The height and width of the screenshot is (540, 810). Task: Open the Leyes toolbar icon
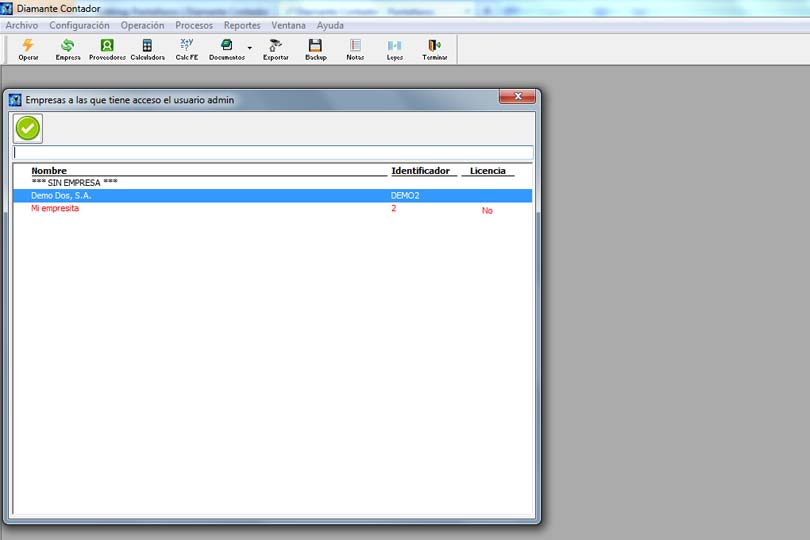point(395,50)
